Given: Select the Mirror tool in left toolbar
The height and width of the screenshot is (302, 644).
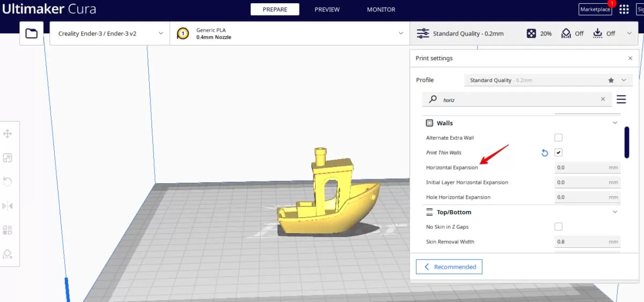Looking at the screenshot, I should point(8,206).
